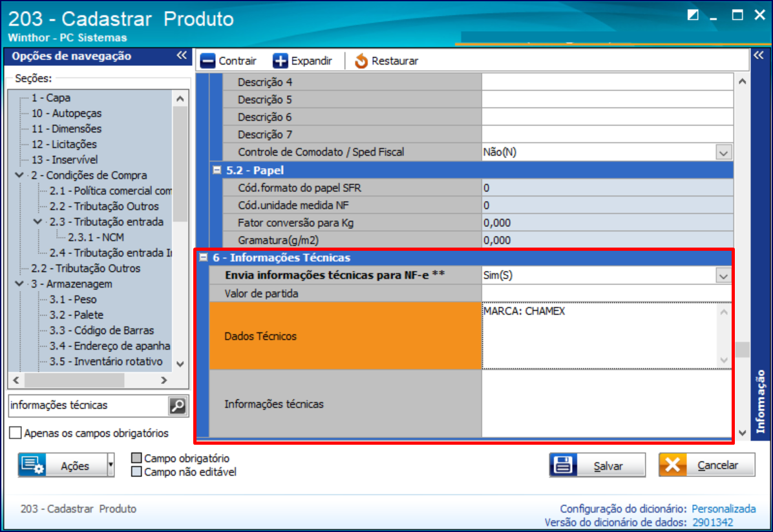Image resolution: width=773 pixels, height=532 pixels.
Task: Click the Restaurar arrow icon
Action: pyautogui.click(x=361, y=61)
